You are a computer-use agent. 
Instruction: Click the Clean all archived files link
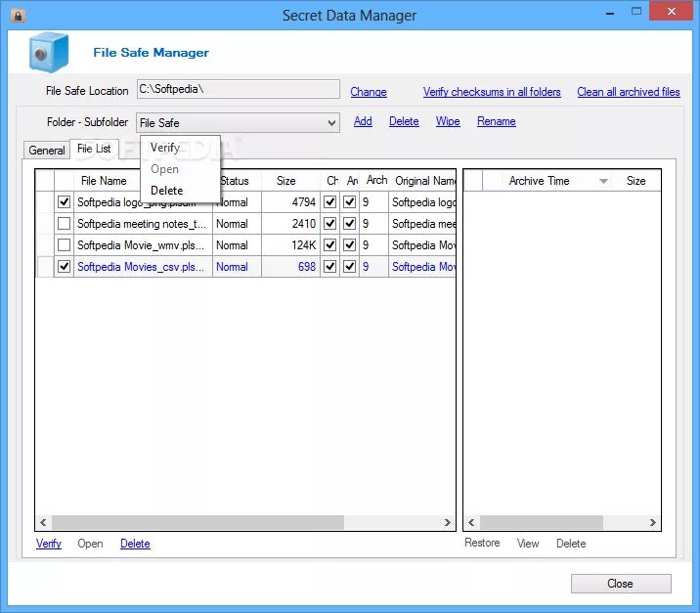628,92
